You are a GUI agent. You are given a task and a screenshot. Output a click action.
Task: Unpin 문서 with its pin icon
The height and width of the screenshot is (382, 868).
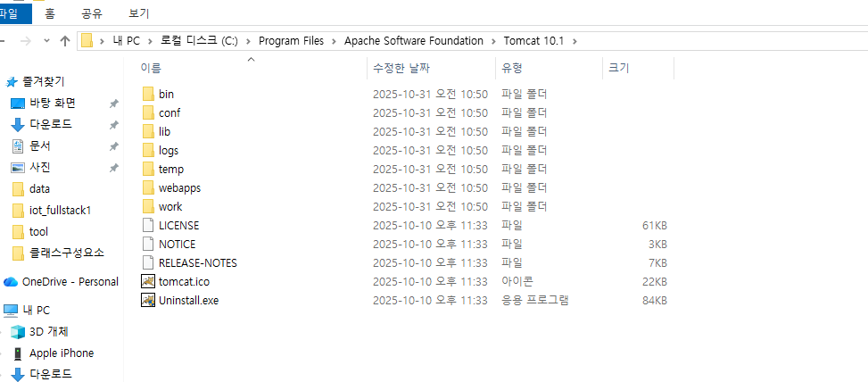coord(113,146)
